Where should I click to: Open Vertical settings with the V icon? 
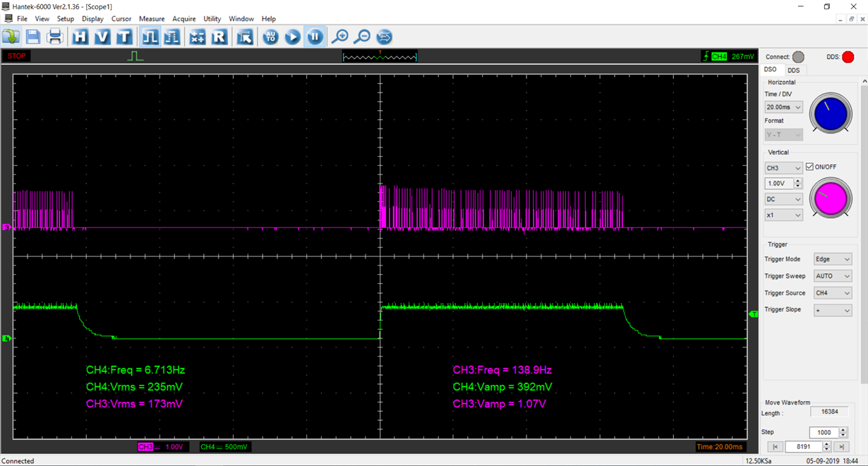(x=102, y=37)
